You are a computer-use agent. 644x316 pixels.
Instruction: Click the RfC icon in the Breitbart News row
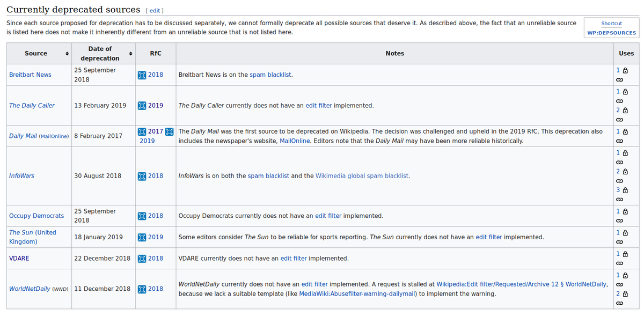142,75
